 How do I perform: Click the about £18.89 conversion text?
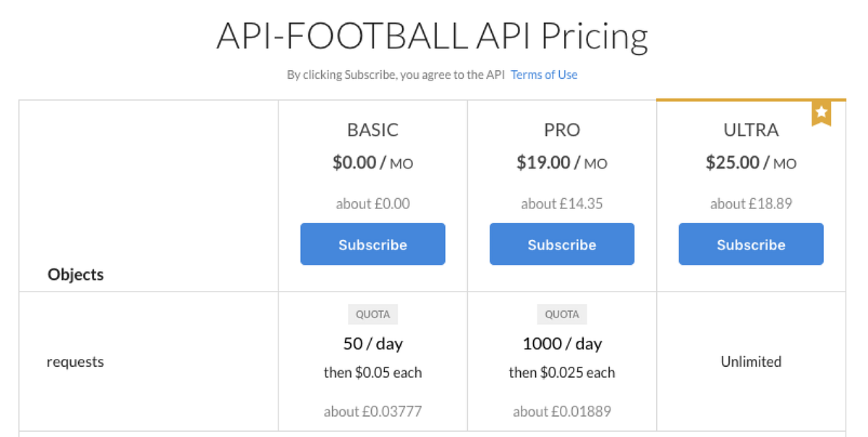click(751, 204)
